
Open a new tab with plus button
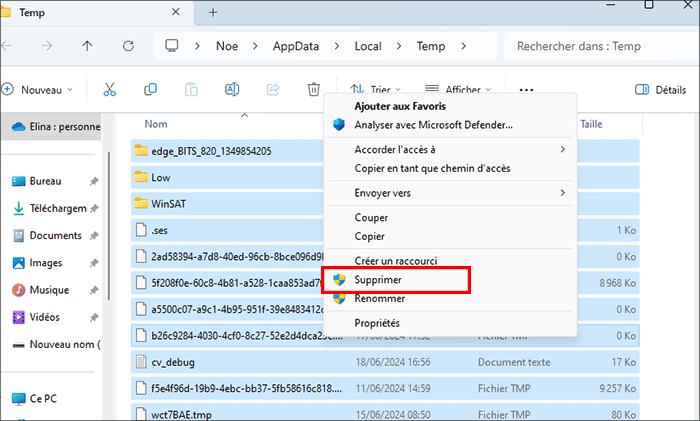pos(211,11)
